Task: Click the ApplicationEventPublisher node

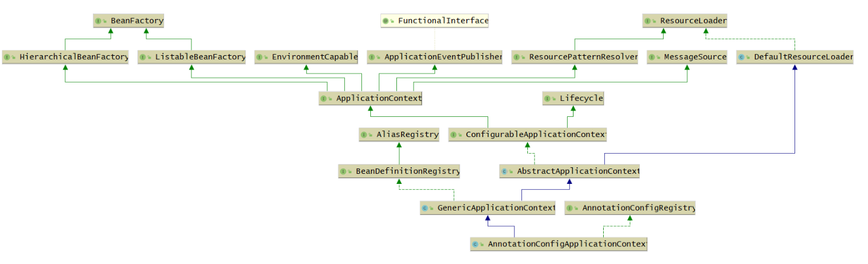Action: (435, 57)
